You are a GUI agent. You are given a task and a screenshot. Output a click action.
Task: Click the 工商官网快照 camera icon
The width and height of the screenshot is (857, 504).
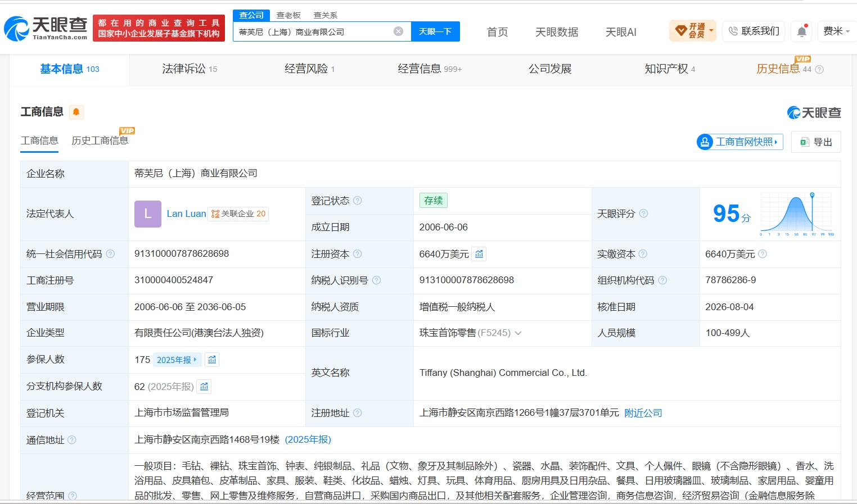coord(705,142)
